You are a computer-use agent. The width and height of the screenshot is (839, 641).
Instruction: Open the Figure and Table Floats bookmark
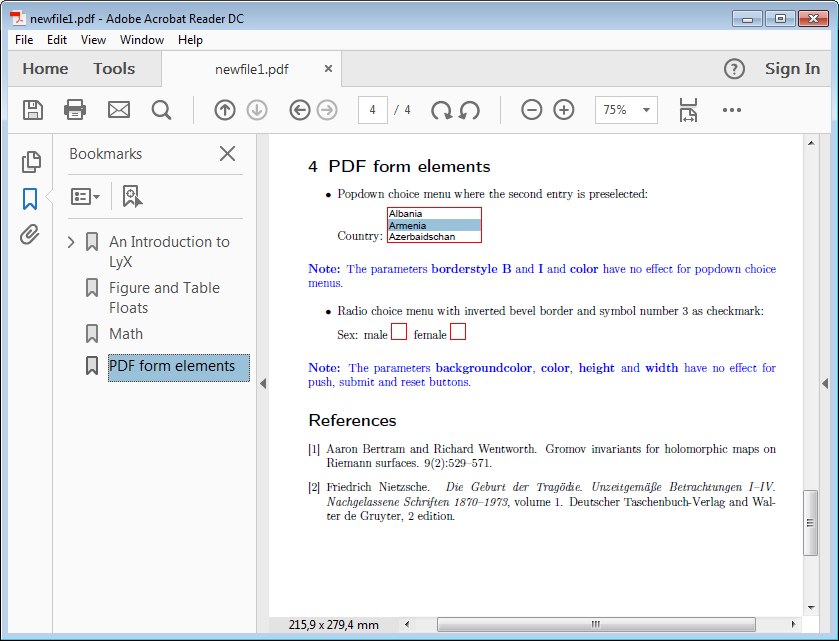click(164, 298)
